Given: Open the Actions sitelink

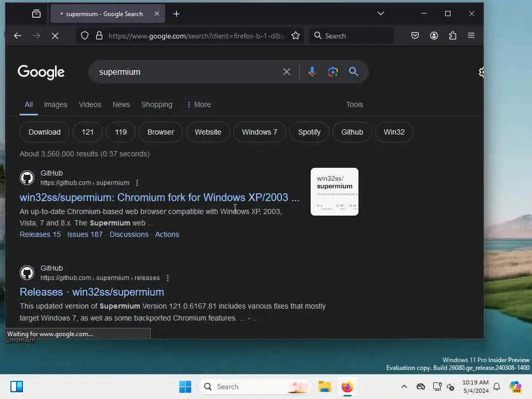Looking at the screenshot, I should click(x=167, y=234).
